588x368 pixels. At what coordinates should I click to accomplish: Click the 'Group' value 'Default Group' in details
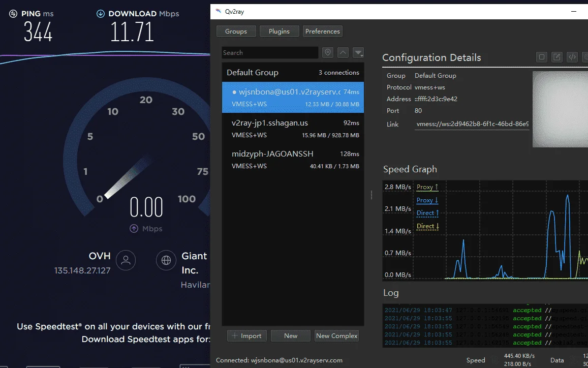tap(436, 76)
